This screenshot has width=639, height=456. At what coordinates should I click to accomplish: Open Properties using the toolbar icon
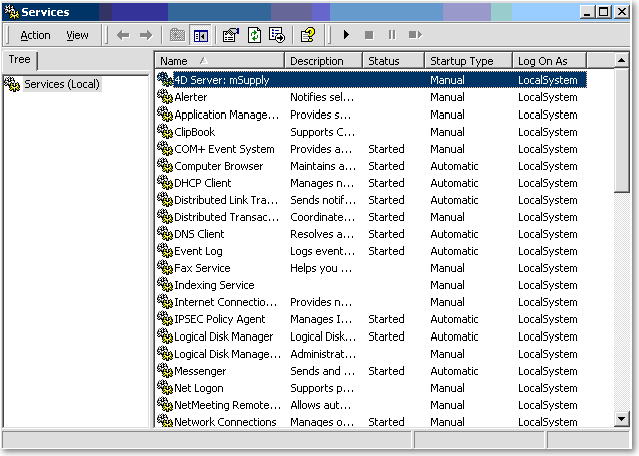[230, 35]
